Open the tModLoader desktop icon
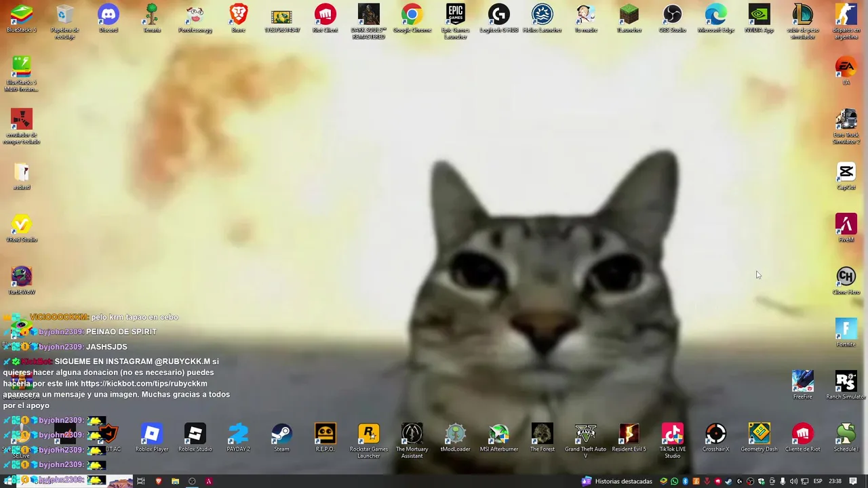The image size is (868, 488). pos(456,438)
